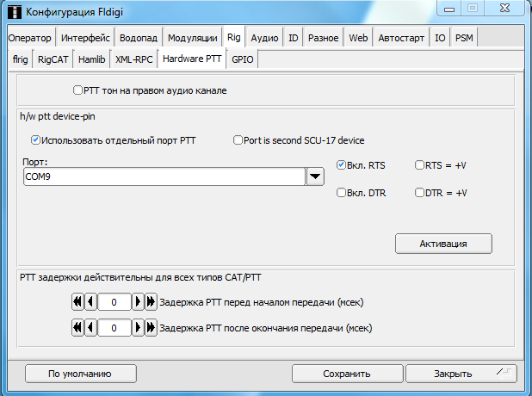Enable the 'Вкл. DTR' checkbox

pos(341,193)
